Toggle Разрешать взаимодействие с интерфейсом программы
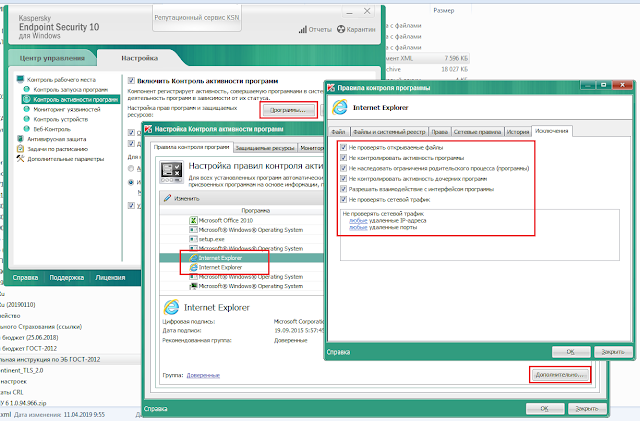This screenshot has width=640, height=421. click(x=343, y=189)
